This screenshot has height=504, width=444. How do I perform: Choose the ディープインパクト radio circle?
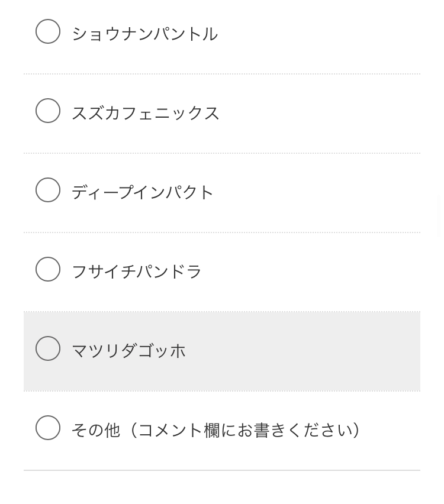[x=48, y=190]
